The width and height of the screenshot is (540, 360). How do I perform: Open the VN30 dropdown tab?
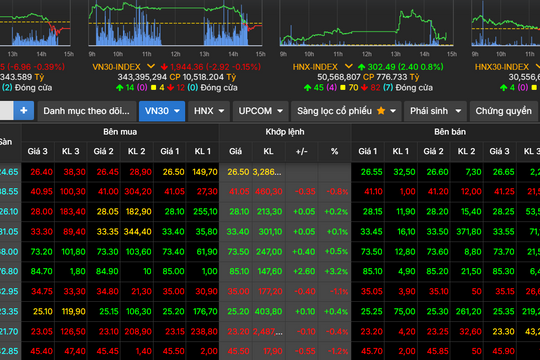tap(162, 111)
